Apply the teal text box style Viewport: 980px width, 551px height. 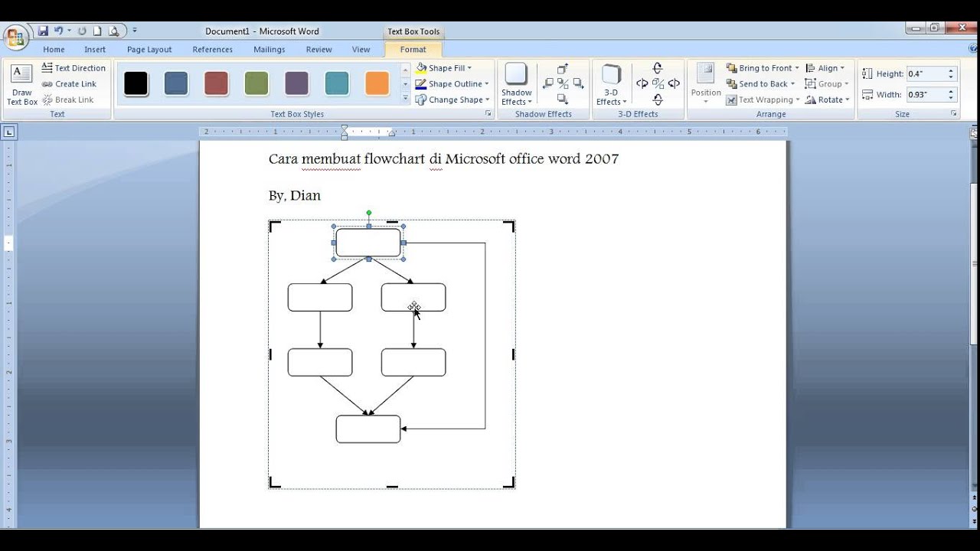pyautogui.click(x=337, y=83)
